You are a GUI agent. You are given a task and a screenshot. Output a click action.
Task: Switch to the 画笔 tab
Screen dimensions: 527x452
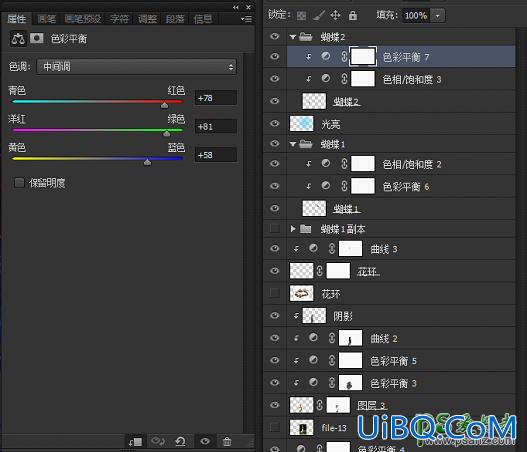click(x=46, y=19)
